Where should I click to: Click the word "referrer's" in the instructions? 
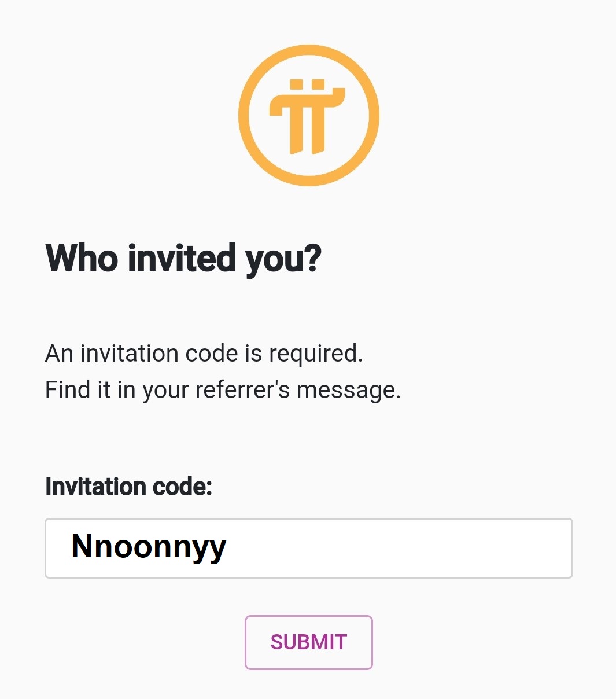click(x=242, y=390)
